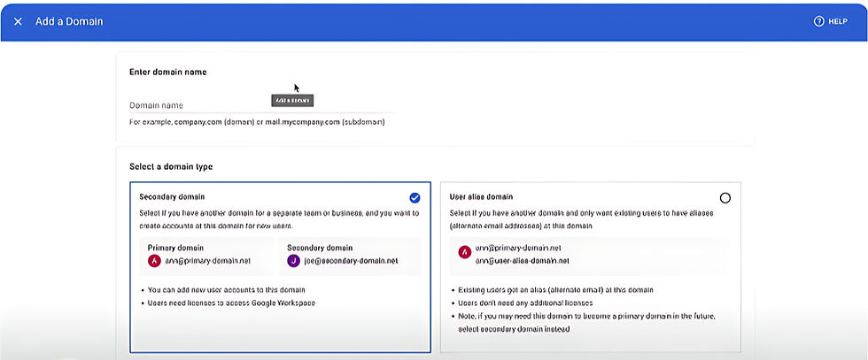Click the Primary domain example label

pos(175,248)
